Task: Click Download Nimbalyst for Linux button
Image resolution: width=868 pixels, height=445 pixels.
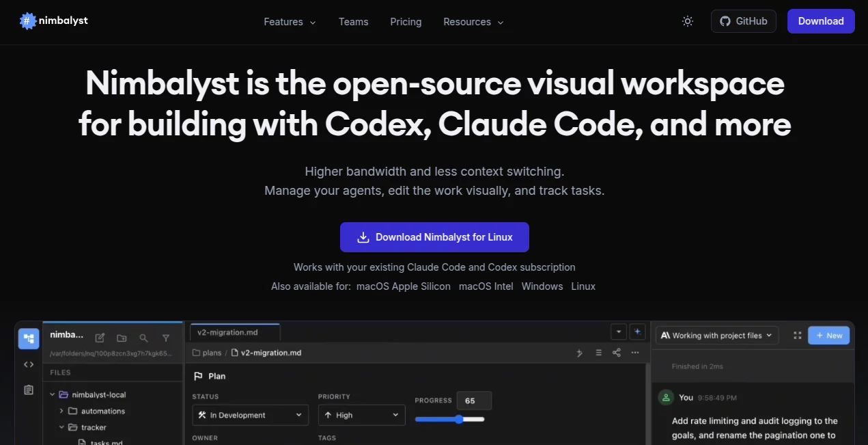Action: point(434,237)
